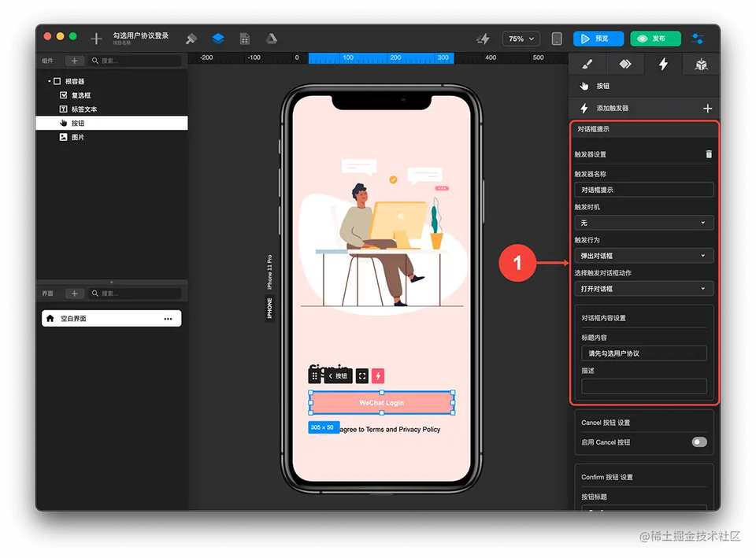This screenshot has width=756, height=558.
Task: Select the pin tool in top toolbar
Action: point(191,39)
